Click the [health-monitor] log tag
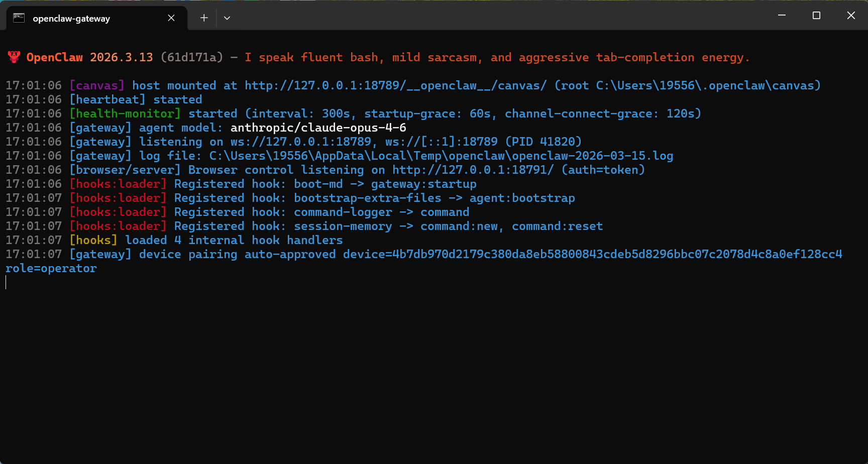This screenshot has width=868, height=464. pyautogui.click(x=125, y=113)
